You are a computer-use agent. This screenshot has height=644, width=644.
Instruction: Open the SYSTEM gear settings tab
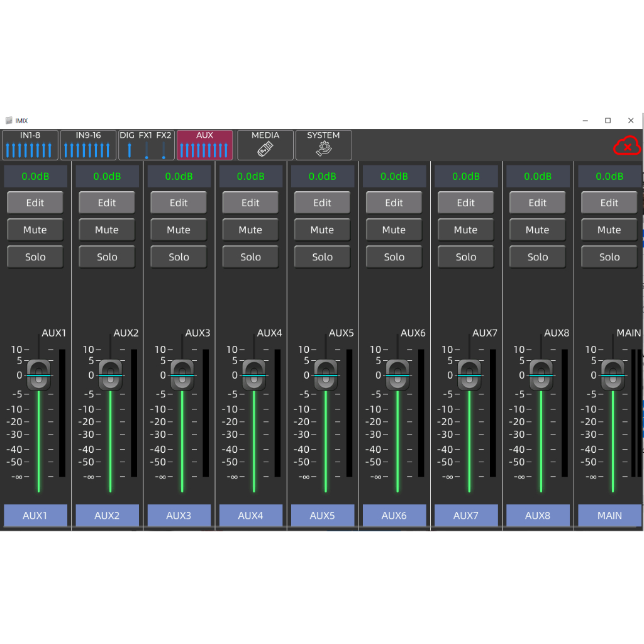coord(323,145)
